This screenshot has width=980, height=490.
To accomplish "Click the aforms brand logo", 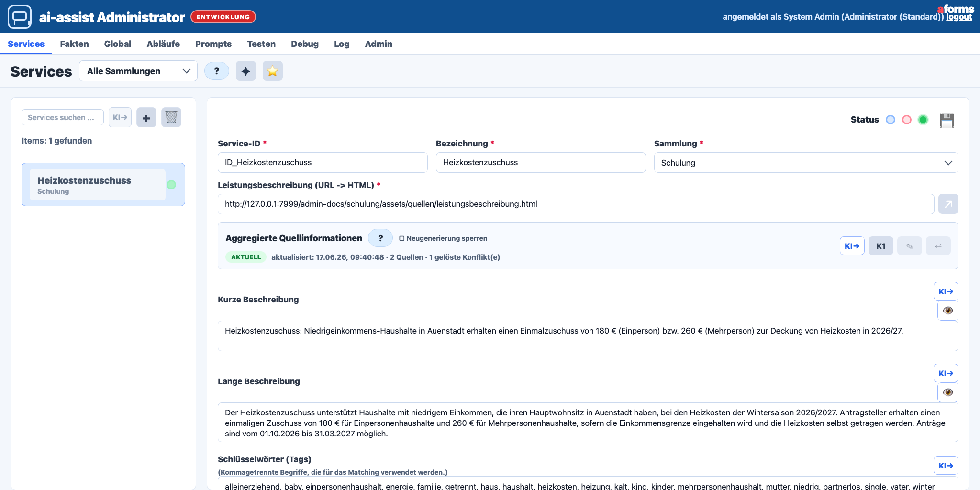I will tap(956, 9).
